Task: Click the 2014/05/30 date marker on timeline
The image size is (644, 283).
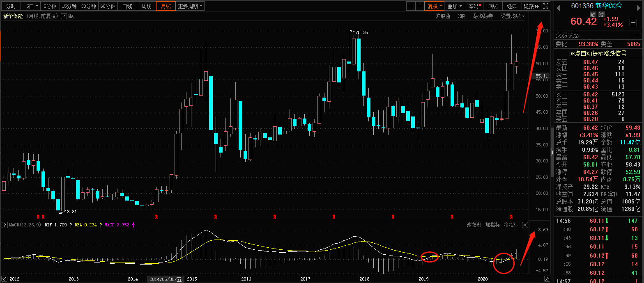Action: (166, 279)
